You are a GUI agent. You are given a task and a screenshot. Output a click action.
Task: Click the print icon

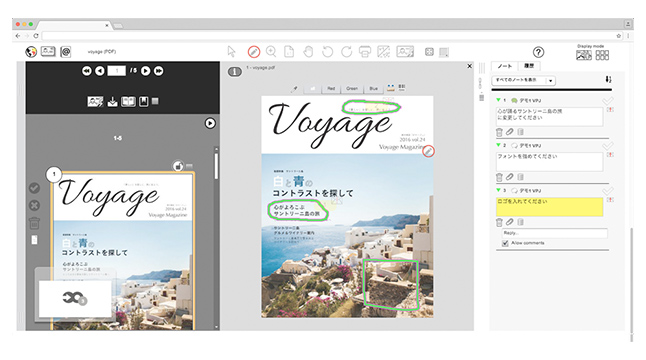pos(365,52)
